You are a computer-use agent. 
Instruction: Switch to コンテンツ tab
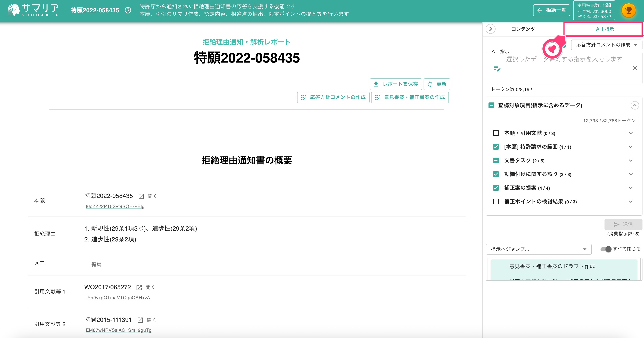(523, 29)
